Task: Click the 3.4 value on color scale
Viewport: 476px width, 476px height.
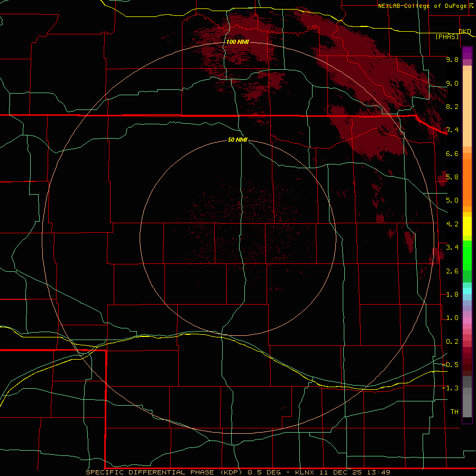Action: click(452, 248)
